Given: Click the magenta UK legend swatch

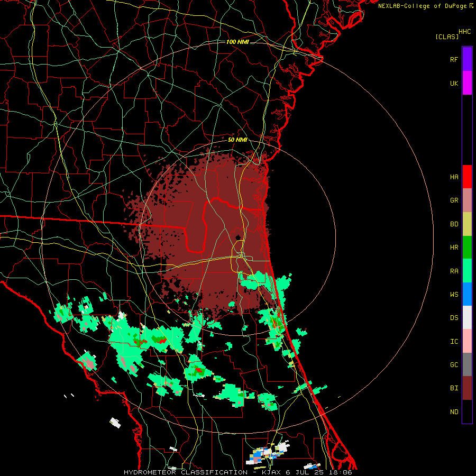Looking at the screenshot, I should [x=467, y=83].
